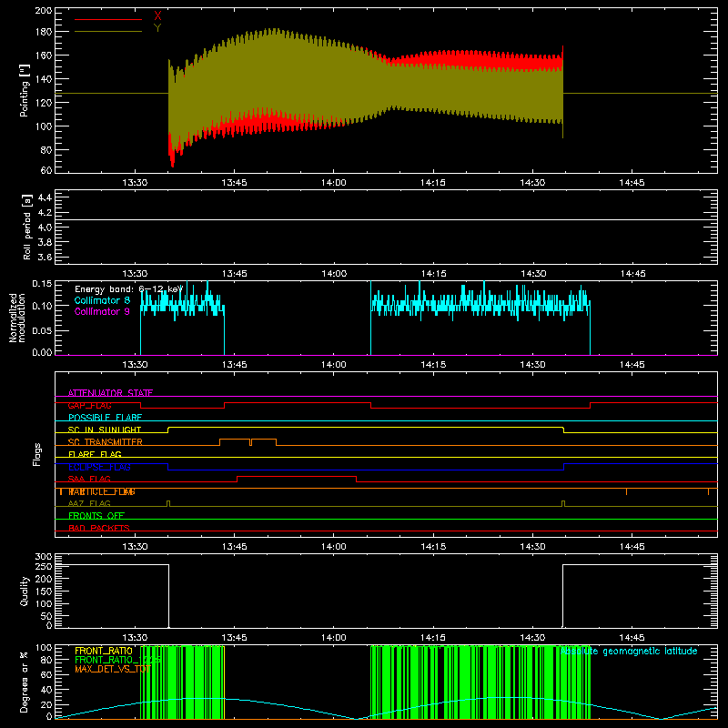Click the Collimator 9 legend entry
The width and height of the screenshot is (728, 728).
pyautogui.click(x=102, y=311)
